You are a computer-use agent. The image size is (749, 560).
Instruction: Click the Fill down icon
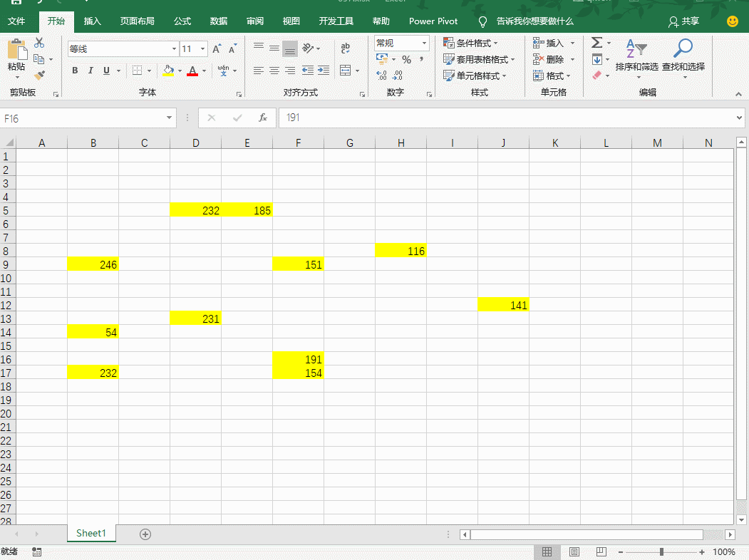coord(597,60)
